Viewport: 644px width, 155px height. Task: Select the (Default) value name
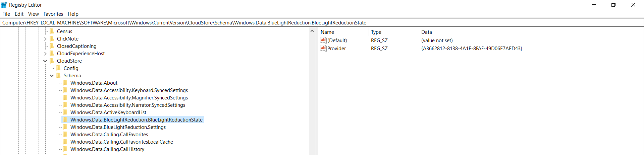click(x=337, y=40)
